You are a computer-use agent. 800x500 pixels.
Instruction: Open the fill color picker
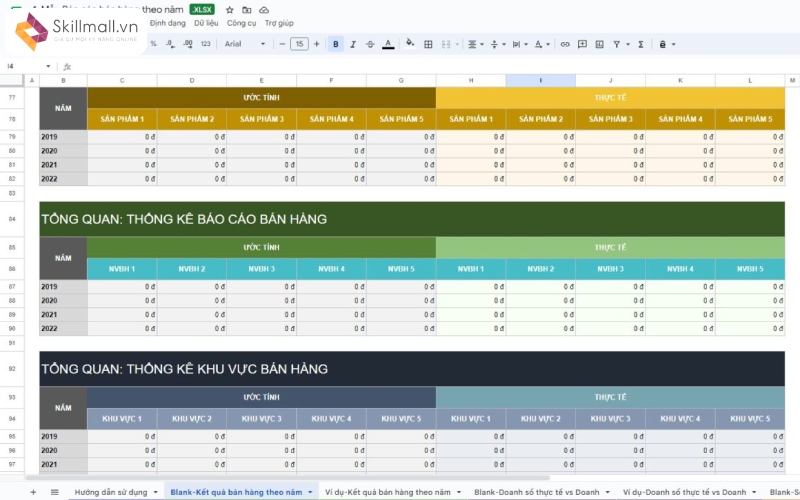[x=410, y=44]
